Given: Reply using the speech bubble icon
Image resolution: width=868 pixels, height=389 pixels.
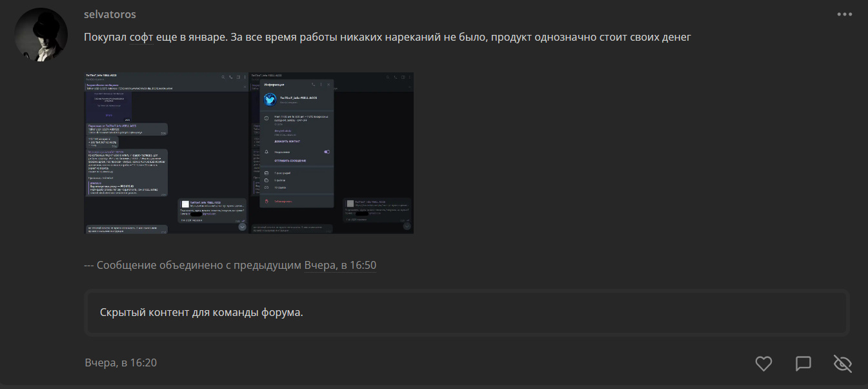Looking at the screenshot, I should pos(803,364).
